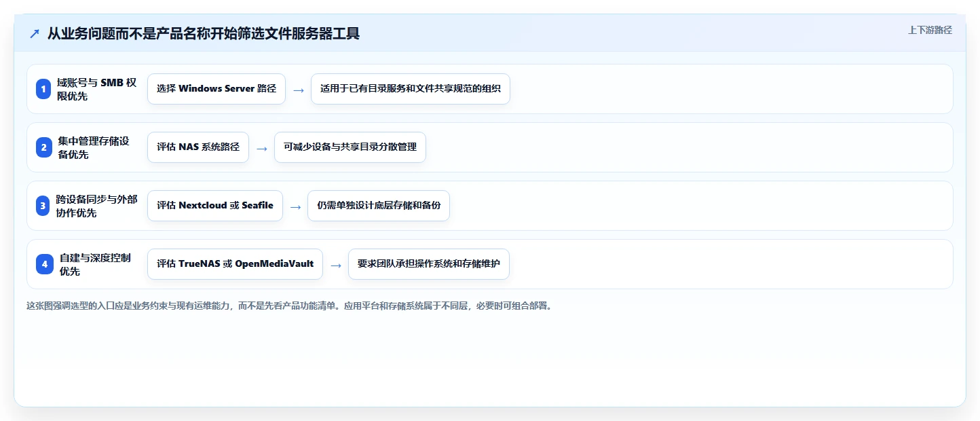980x421 pixels.
Task: Select the 域账号与 SMB 权限优先 label
Action: [x=97, y=89]
